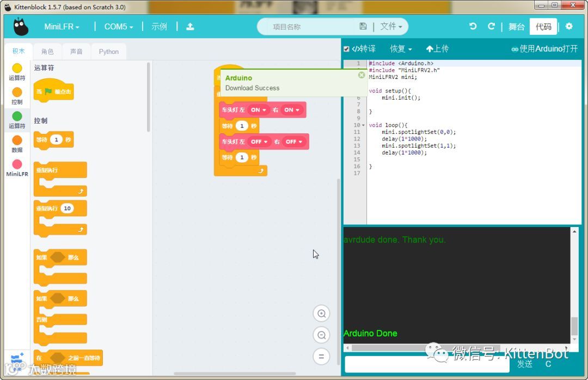Viewport: 588px width, 380px height.
Task: Click the 发送 send button
Action: [x=525, y=364]
